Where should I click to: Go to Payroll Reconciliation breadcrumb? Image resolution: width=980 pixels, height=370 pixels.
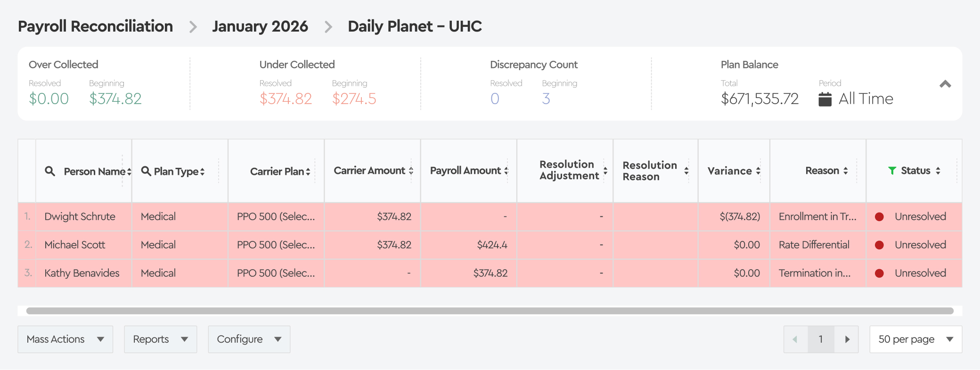(x=95, y=26)
